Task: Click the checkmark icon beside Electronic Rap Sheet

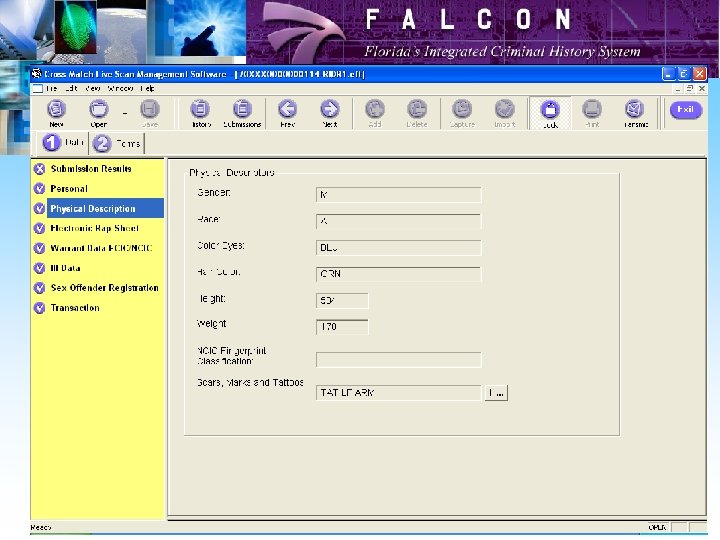Action: (39, 228)
